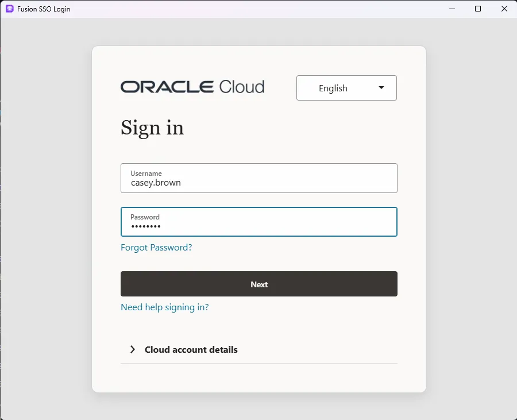
Task: Expand Cloud account details section
Action: [x=259, y=349]
